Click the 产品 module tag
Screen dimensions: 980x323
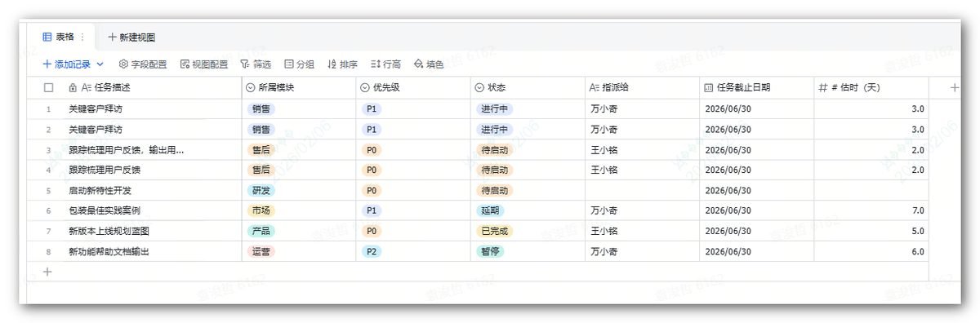(x=261, y=231)
